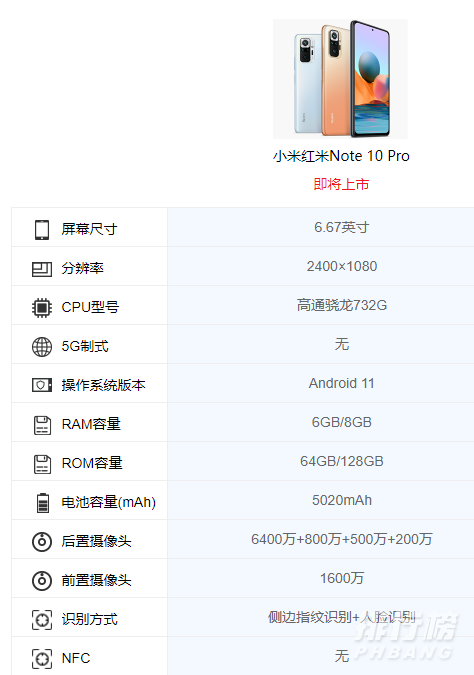
Task: Open the 小米红米Note 10 Pro title link
Action: [x=341, y=156]
